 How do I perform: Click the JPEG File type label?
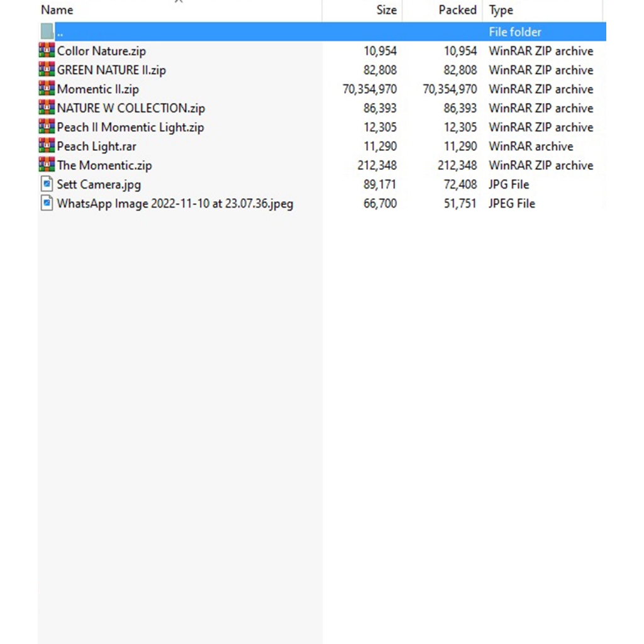(512, 204)
